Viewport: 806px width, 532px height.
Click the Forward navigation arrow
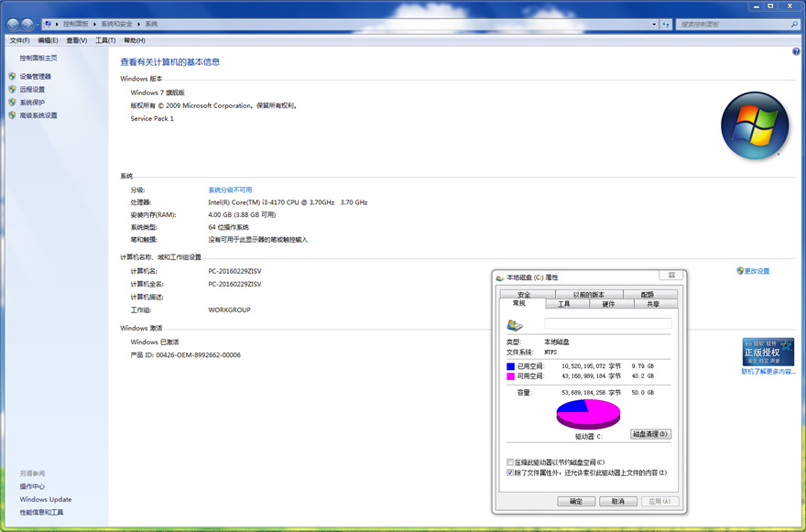pos(27,24)
